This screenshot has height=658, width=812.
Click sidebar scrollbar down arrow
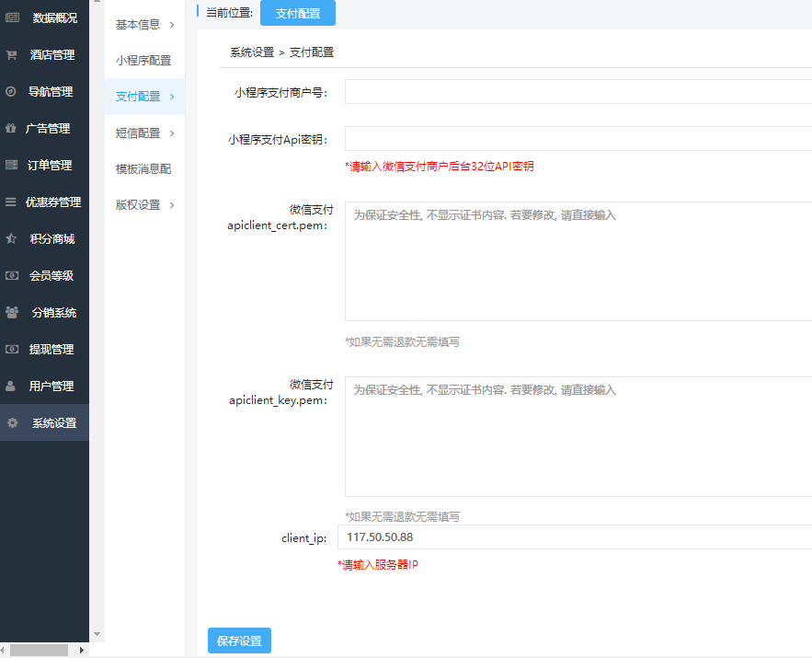(97, 634)
